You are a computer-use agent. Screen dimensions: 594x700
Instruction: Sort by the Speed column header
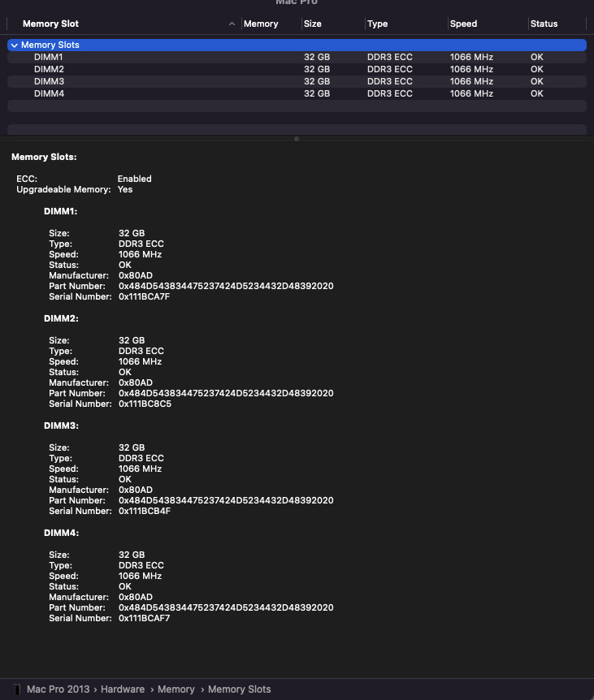463,24
